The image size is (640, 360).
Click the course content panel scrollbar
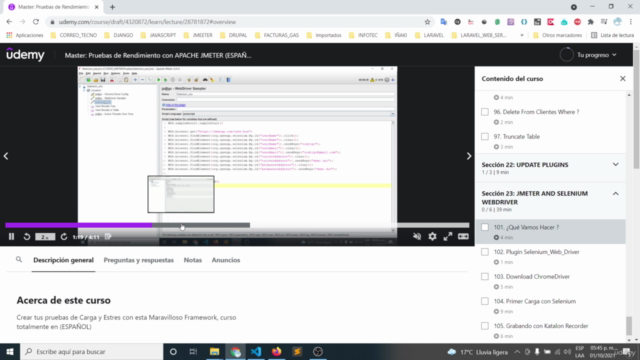tap(629, 325)
